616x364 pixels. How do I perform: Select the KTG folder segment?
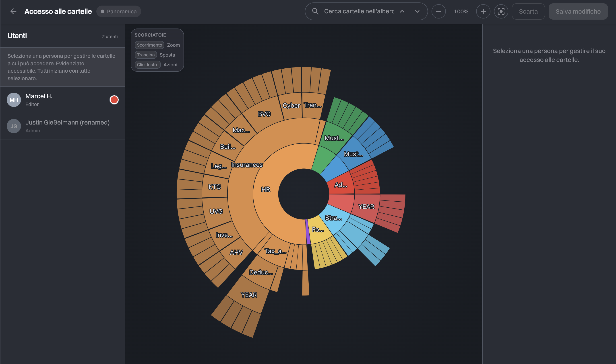(x=215, y=187)
